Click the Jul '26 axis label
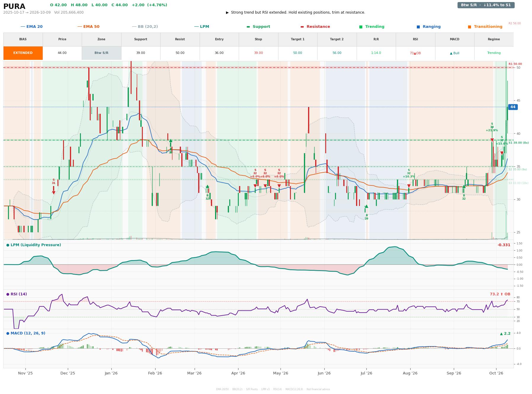Image resolution: width=532 pixels, height=394 pixels. pos(366,373)
